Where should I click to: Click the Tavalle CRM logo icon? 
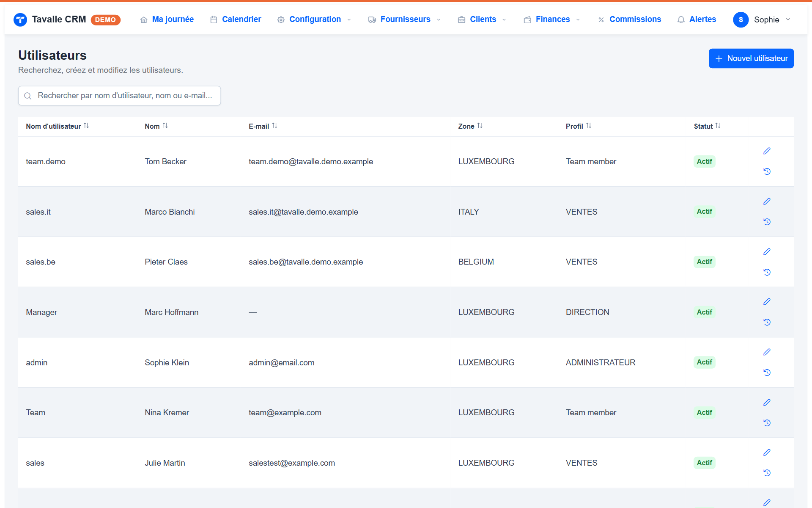(x=20, y=19)
